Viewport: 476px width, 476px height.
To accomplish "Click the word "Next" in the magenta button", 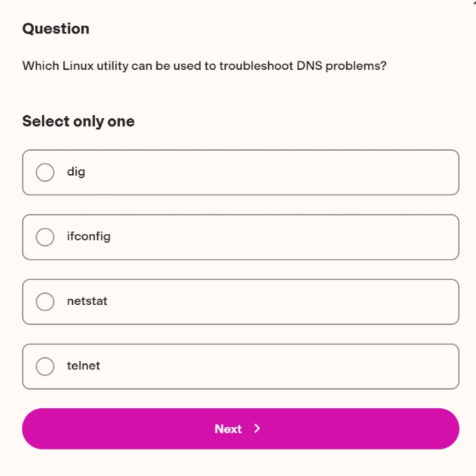I will tap(228, 429).
